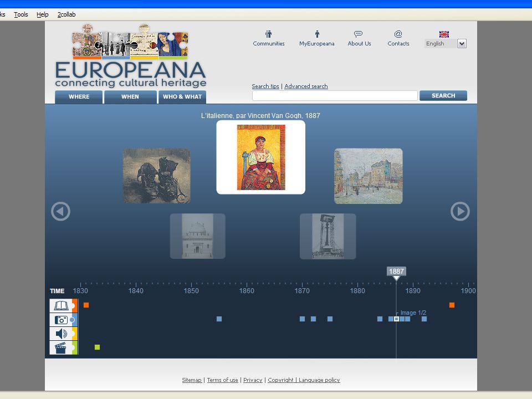Click the Europeana puzzle logo
The width and height of the screenshot is (532, 399).
pyautogui.click(x=130, y=56)
